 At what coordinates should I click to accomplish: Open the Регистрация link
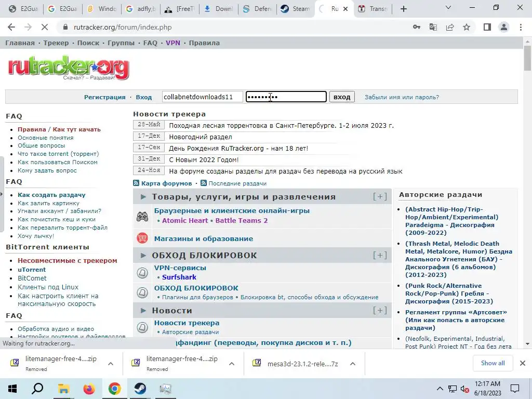click(105, 97)
